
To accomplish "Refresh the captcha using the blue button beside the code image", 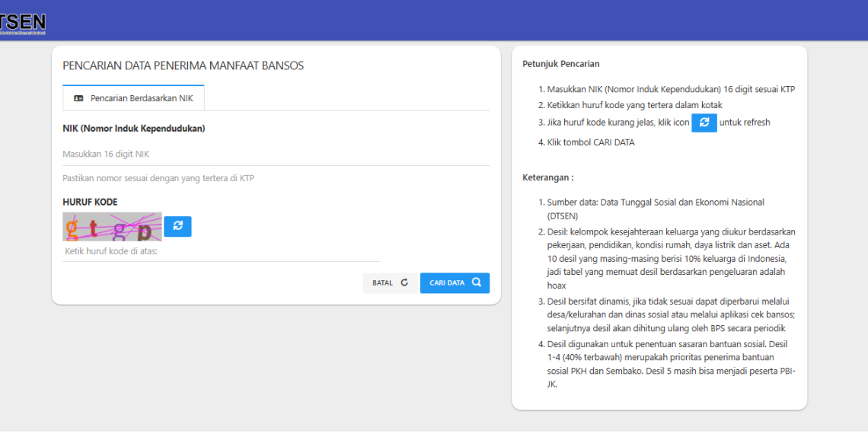I will coord(177,226).
